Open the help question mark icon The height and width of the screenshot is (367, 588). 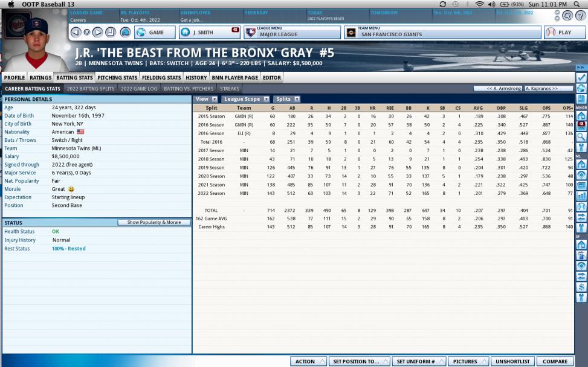[581, 15]
